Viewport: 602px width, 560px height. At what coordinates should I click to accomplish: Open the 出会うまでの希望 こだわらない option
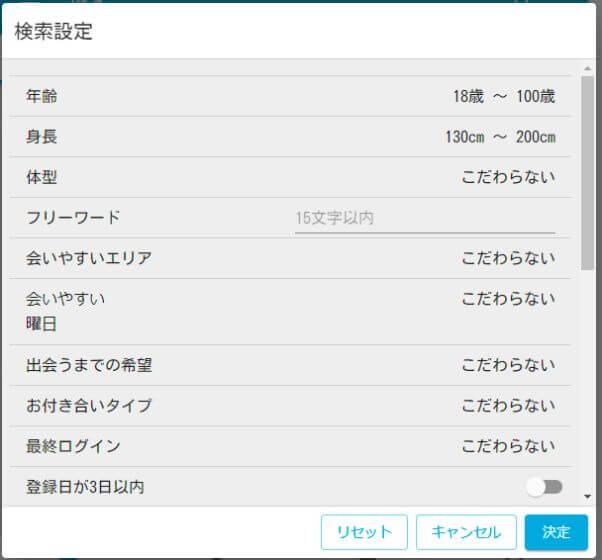507,365
